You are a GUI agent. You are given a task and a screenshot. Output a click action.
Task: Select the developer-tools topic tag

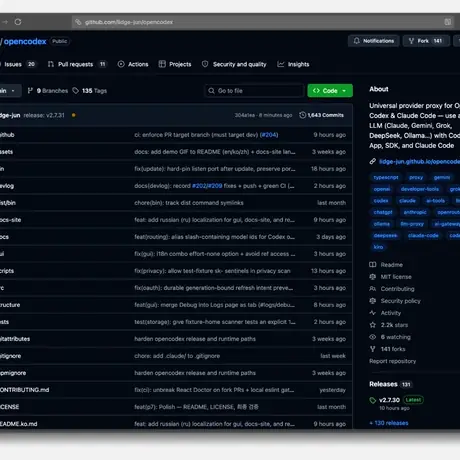coord(420,189)
